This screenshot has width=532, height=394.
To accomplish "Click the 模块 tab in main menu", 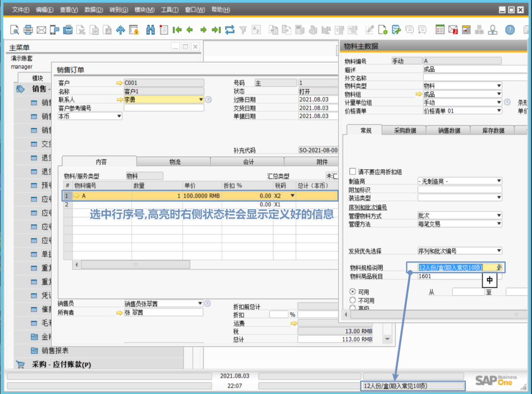I will tap(37, 78).
